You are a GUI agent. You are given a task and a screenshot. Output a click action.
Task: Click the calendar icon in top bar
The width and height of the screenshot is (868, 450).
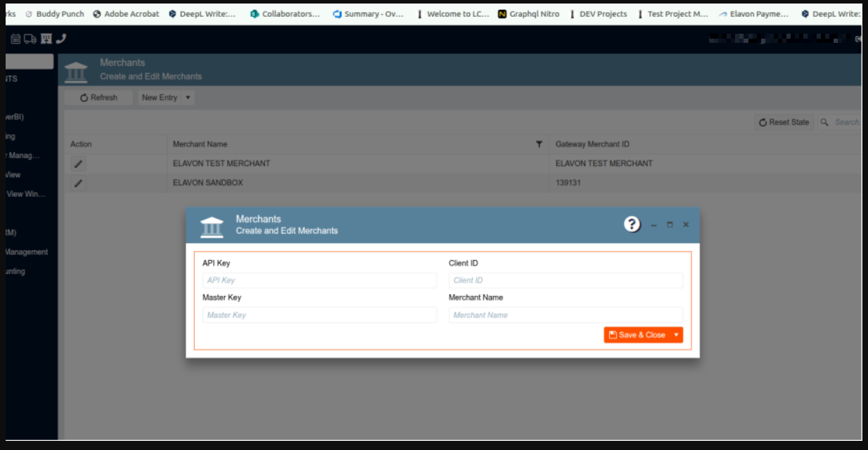15,39
